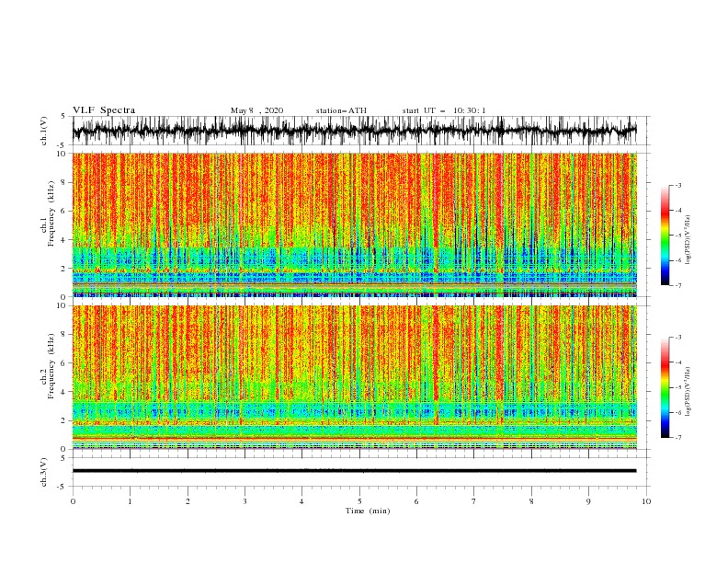Click the ch.1 colorbar log(PSD) label

pos(688,240)
